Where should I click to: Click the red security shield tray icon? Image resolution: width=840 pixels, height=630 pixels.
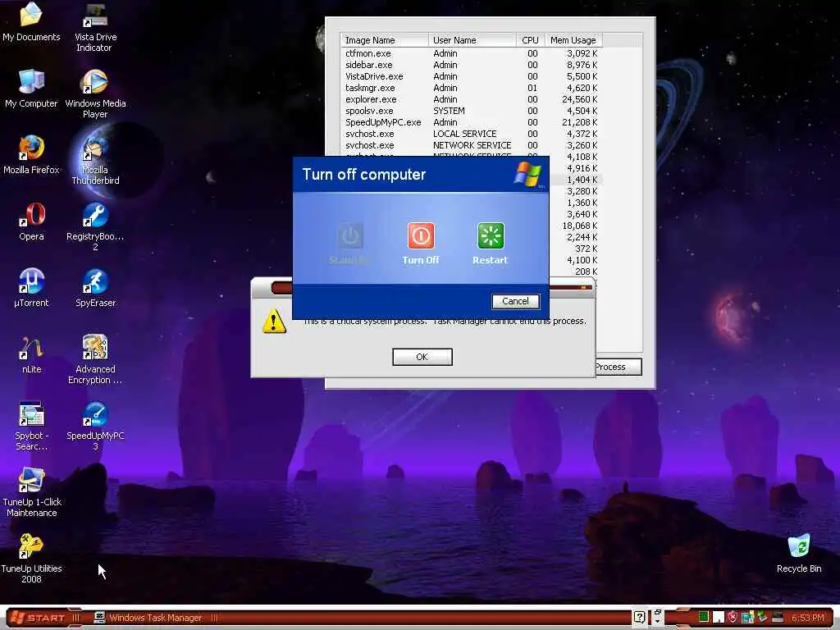click(733, 617)
